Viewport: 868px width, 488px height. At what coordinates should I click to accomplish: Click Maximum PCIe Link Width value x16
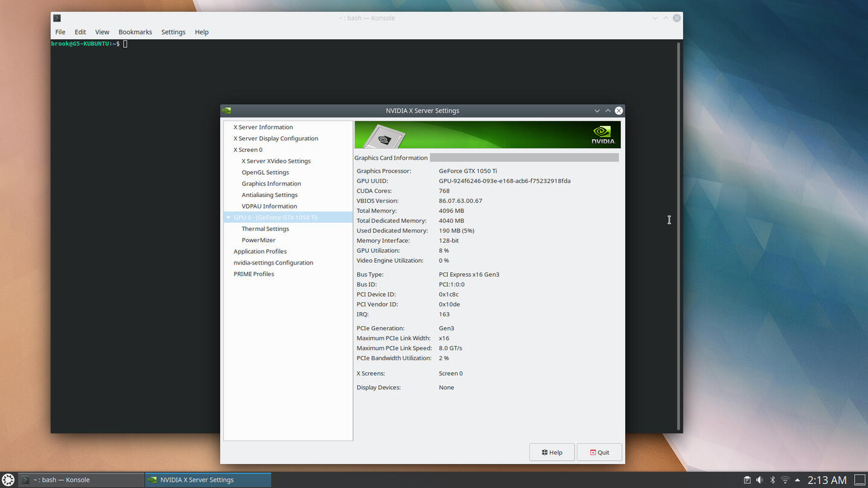click(x=444, y=339)
